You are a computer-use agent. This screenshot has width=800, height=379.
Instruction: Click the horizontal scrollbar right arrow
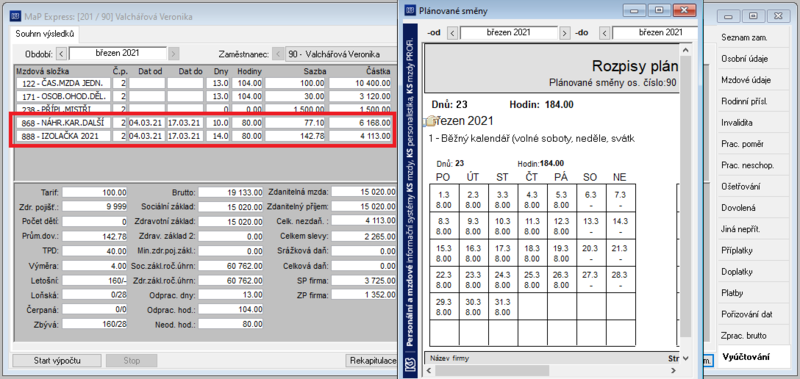pyautogui.click(x=672, y=370)
